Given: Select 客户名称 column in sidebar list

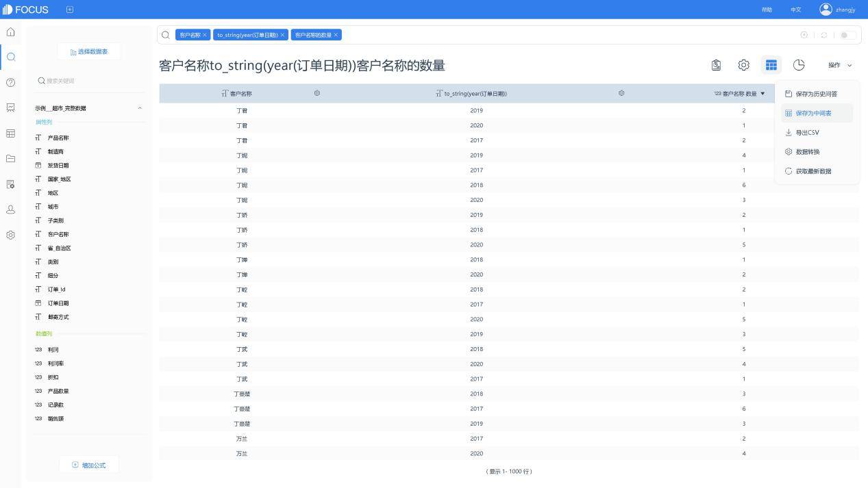Looking at the screenshot, I should point(58,234).
